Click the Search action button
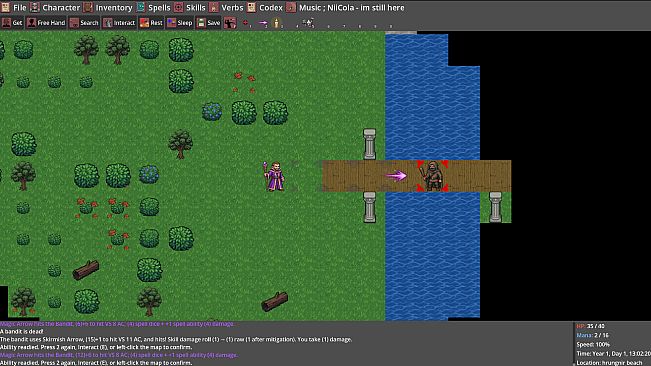651x366 pixels. (84, 23)
